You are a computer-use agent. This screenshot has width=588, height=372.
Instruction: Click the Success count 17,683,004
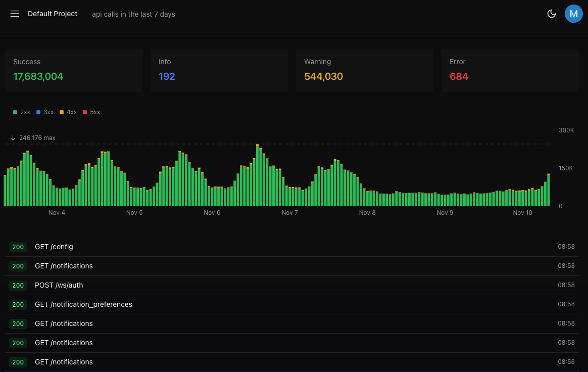[38, 76]
